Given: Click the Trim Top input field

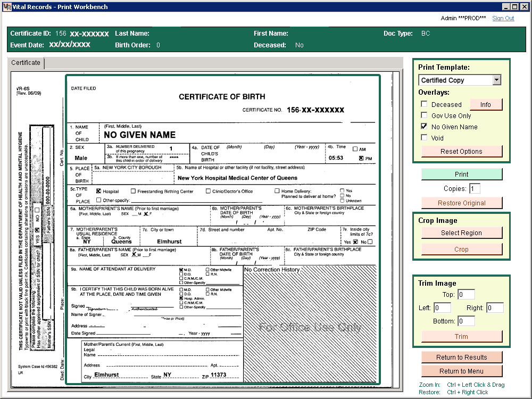Looking at the screenshot, I should point(466,295).
